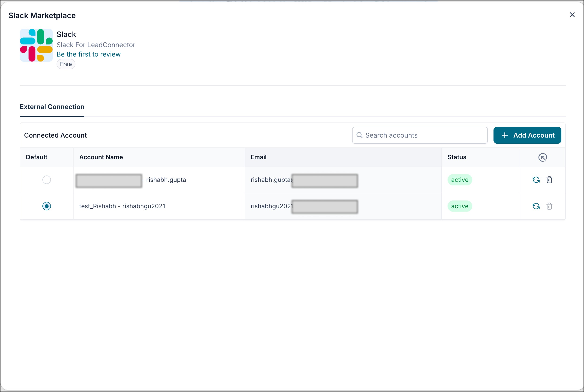This screenshot has width=584, height=392.
Task: Click the Account Name column header
Action: (101, 157)
